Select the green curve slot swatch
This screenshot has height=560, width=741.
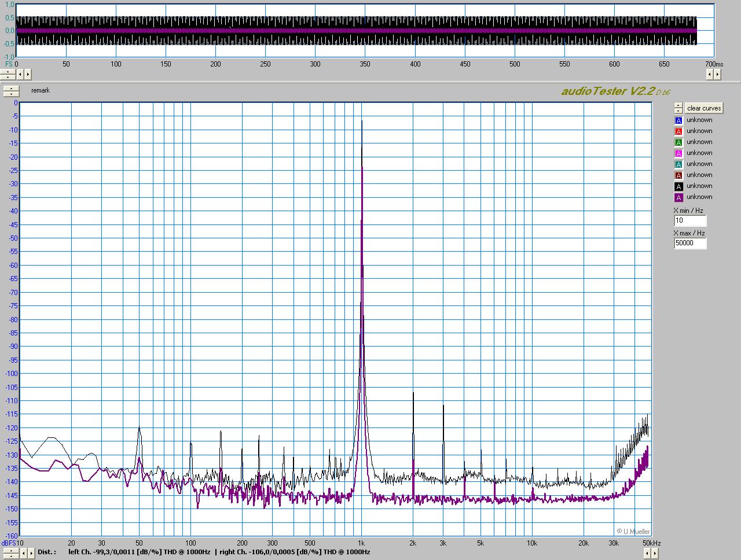678,142
